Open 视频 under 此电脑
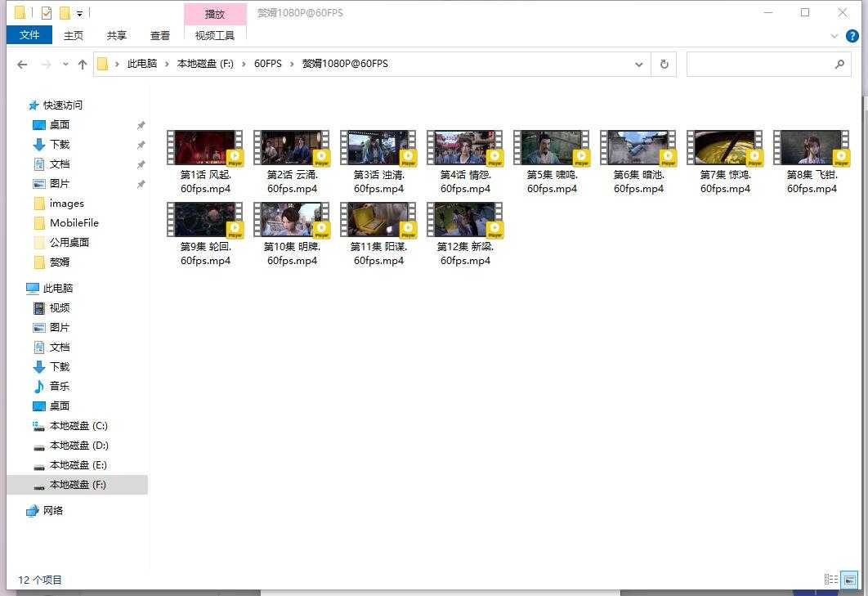The height and width of the screenshot is (596, 868). [x=59, y=308]
